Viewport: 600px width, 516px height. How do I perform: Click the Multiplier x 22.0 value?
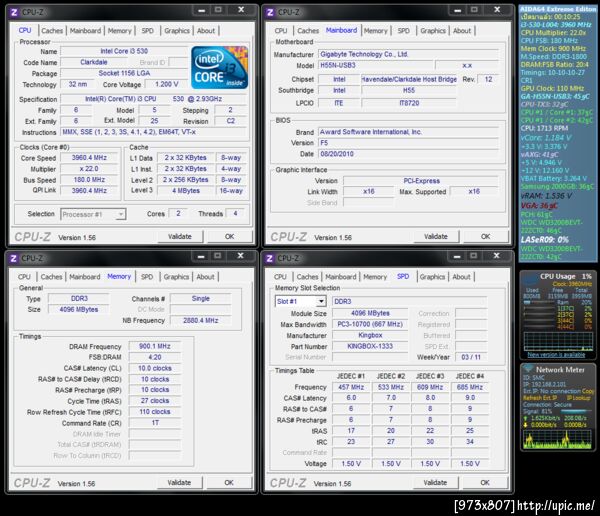[x=89, y=169]
